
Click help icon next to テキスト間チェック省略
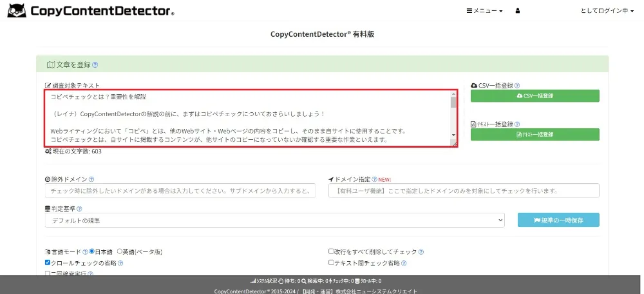(x=404, y=263)
